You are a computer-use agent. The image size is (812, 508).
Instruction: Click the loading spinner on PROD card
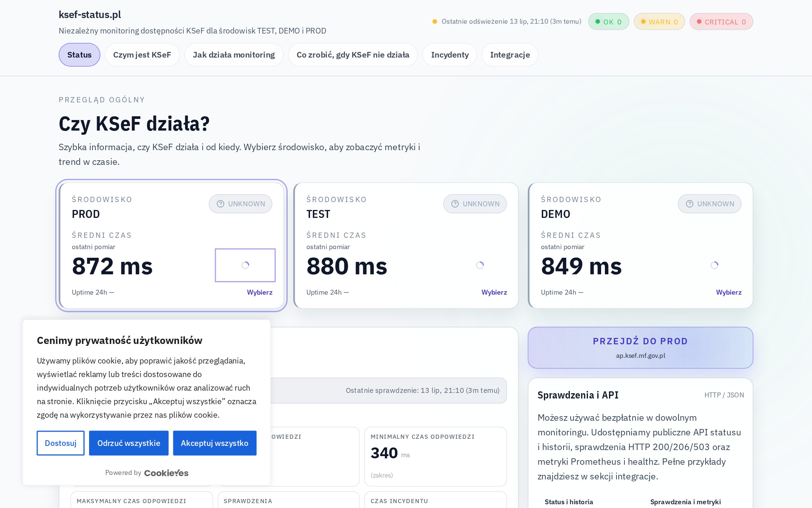pyautogui.click(x=245, y=265)
